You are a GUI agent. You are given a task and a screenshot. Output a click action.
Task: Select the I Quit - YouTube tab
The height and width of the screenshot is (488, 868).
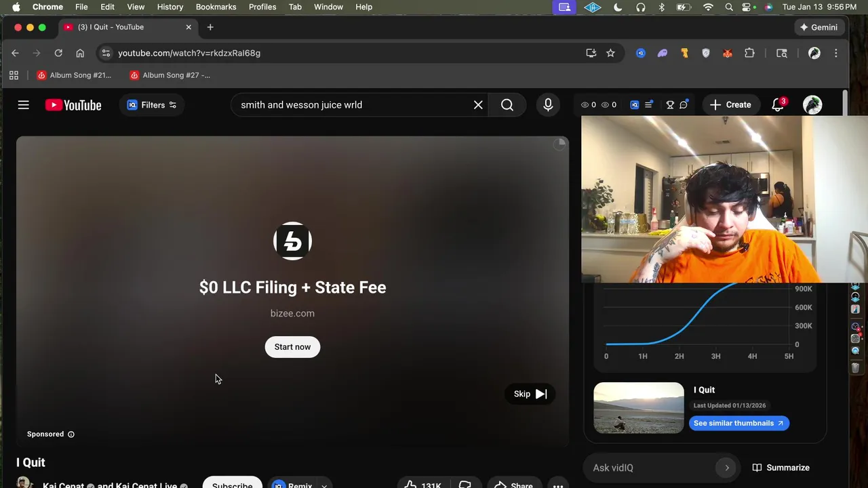point(127,27)
